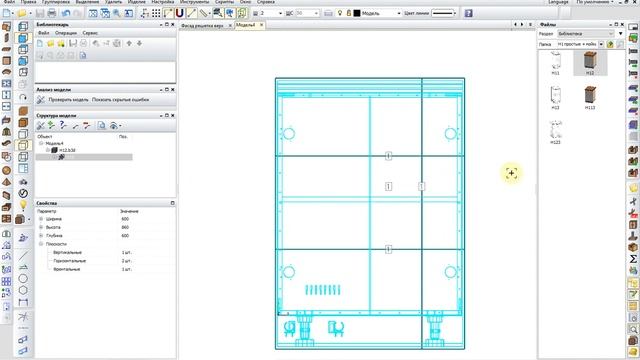Switch to the Фасад решетка верх tab

pyautogui.click(x=202, y=25)
